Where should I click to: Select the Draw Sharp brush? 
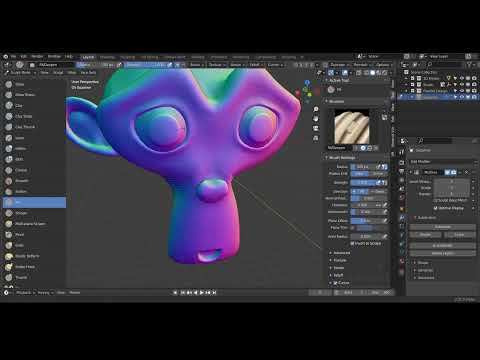click(x=34, y=95)
